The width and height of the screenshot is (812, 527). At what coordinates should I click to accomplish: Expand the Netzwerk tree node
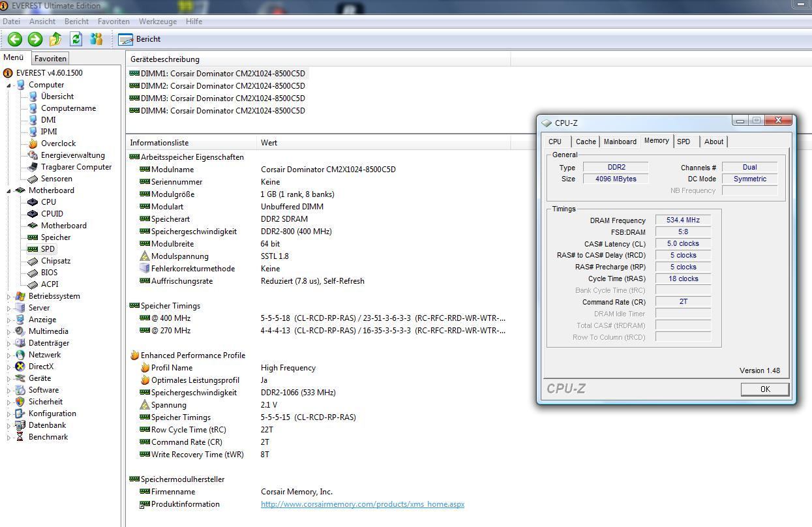(x=9, y=355)
